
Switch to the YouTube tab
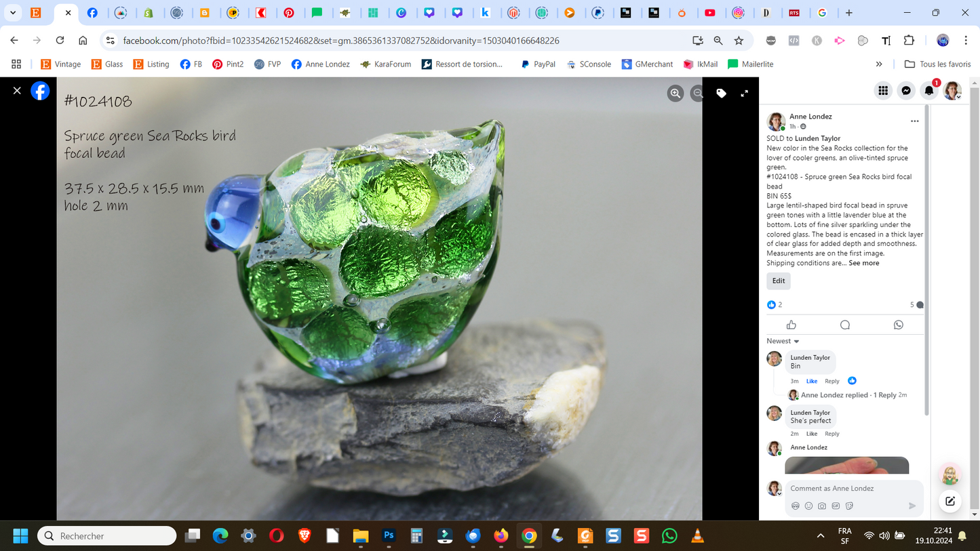tap(710, 13)
